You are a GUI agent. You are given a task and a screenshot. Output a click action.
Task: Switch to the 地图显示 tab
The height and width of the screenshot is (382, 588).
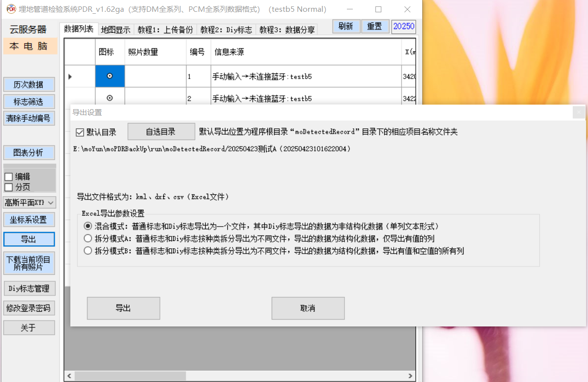[x=116, y=29]
